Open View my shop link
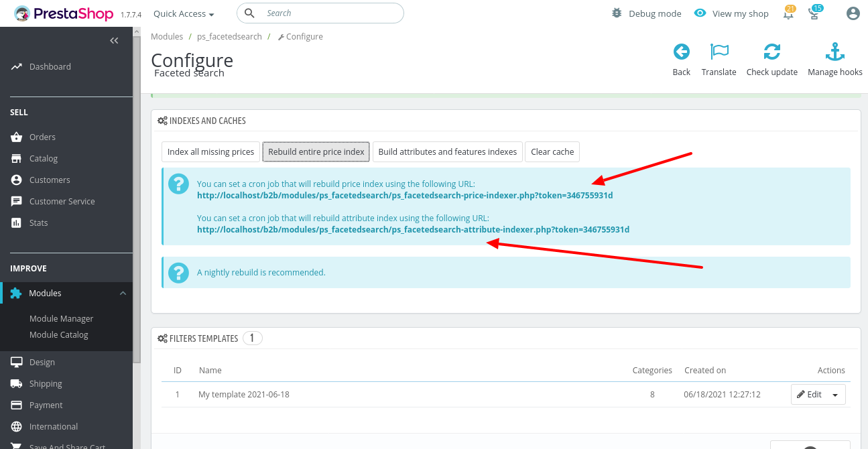868x449 pixels. tap(731, 13)
